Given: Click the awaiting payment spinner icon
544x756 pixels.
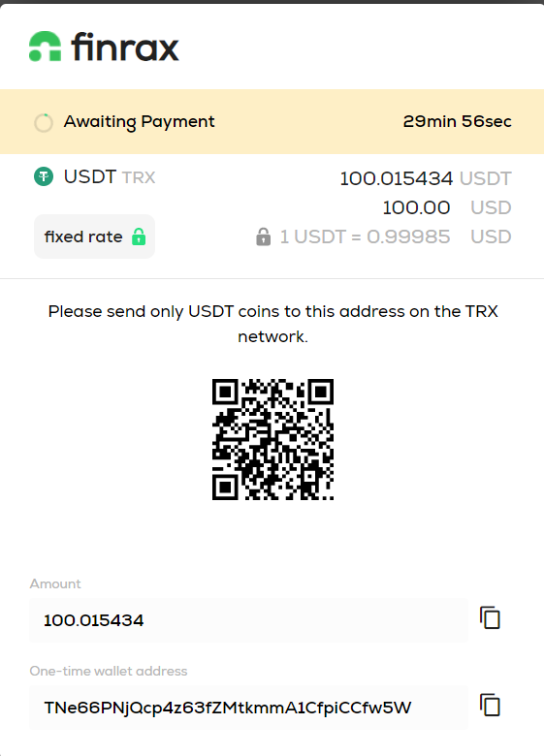Looking at the screenshot, I should point(44,122).
